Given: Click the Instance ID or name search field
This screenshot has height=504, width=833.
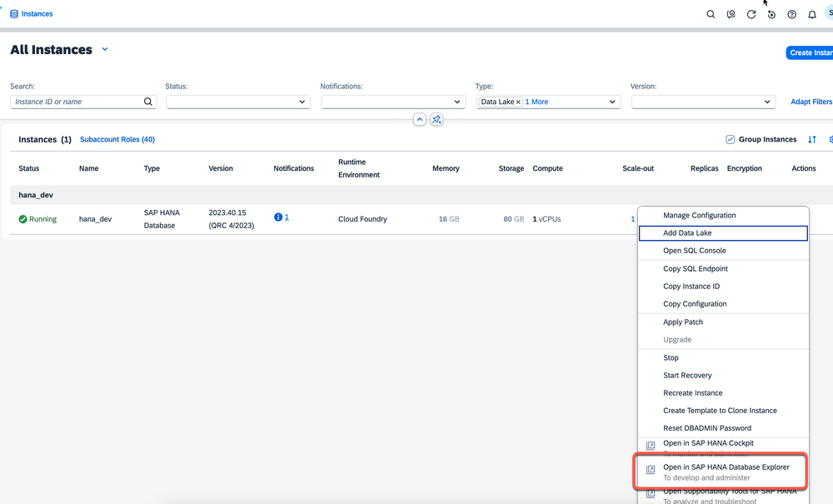Looking at the screenshot, I should (77, 102).
